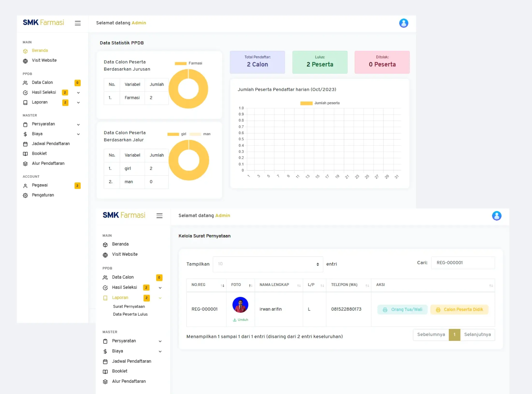
Task: Open Data Peserta Lulus submenu item
Action: tap(130, 314)
